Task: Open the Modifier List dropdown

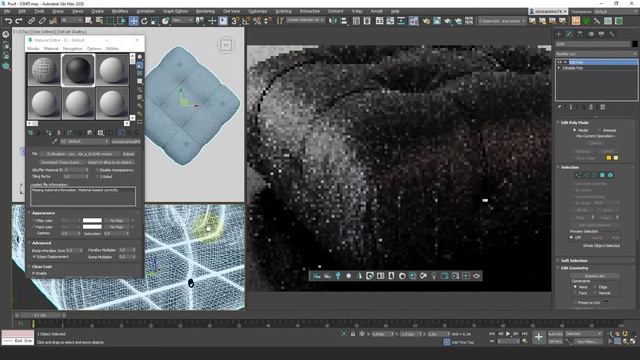Action: coord(596,54)
